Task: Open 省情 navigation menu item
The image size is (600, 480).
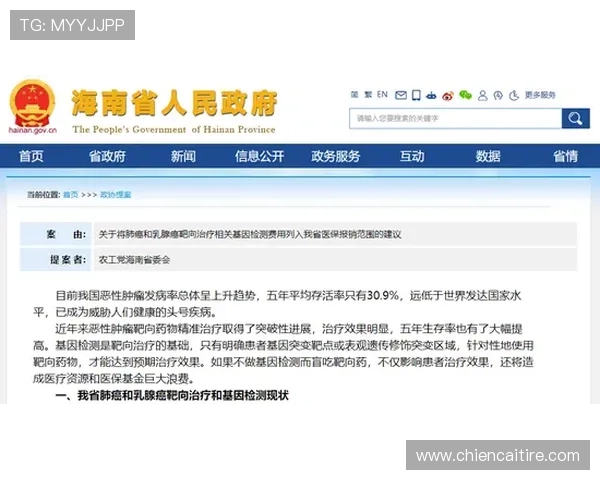Action: pyautogui.click(x=565, y=156)
